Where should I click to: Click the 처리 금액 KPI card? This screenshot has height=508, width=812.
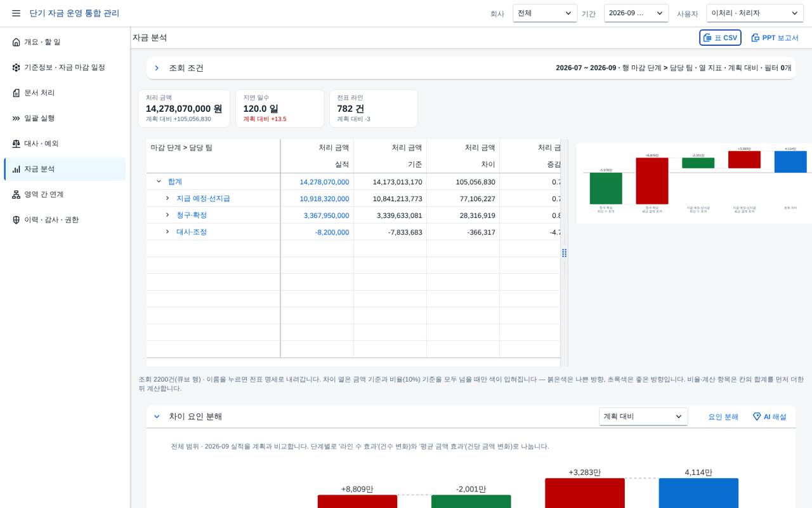184,109
